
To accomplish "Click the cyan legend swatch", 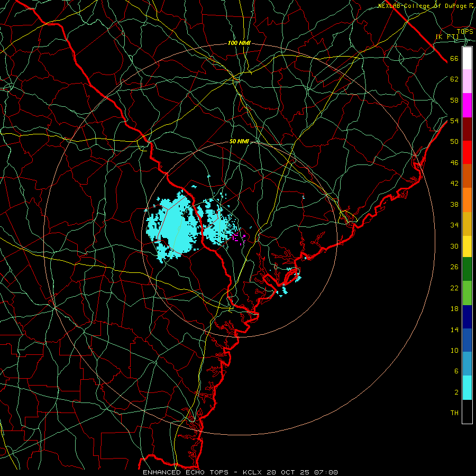I will pyautogui.click(x=467, y=388).
